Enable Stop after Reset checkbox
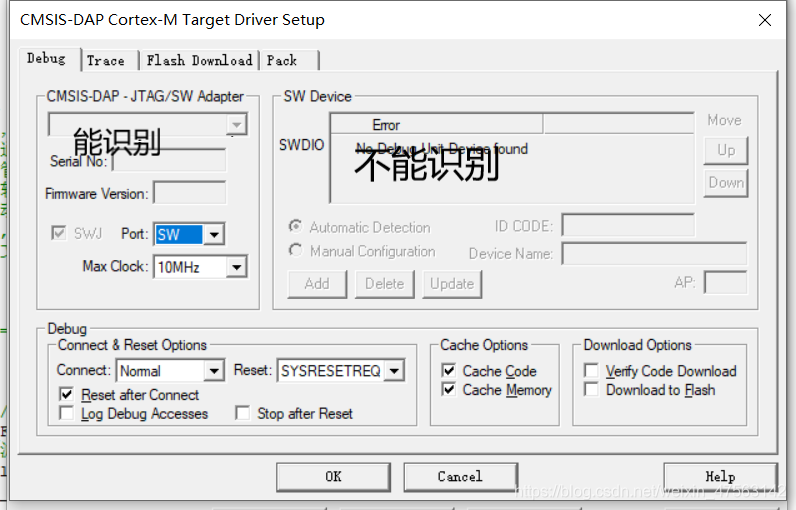Screen dimensions: 796x510 (243, 413)
